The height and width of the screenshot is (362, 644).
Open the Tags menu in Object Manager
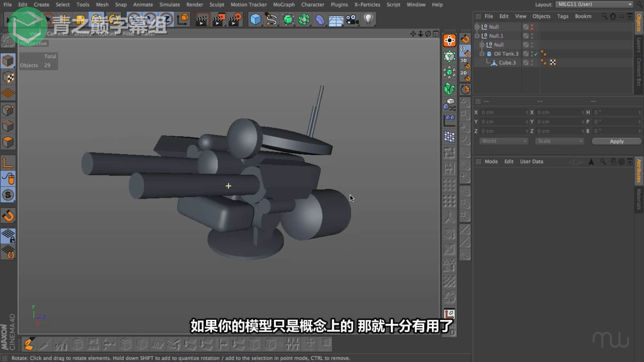pos(562,16)
